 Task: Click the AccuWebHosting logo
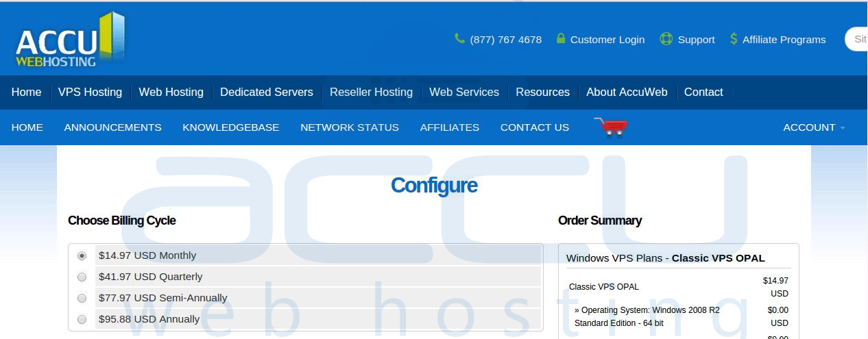(70, 40)
